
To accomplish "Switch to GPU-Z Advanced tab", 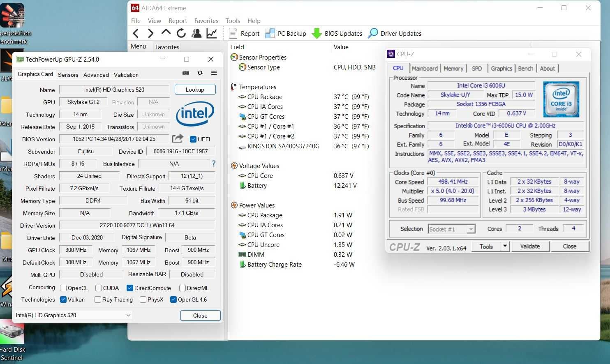I will tap(96, 75).
